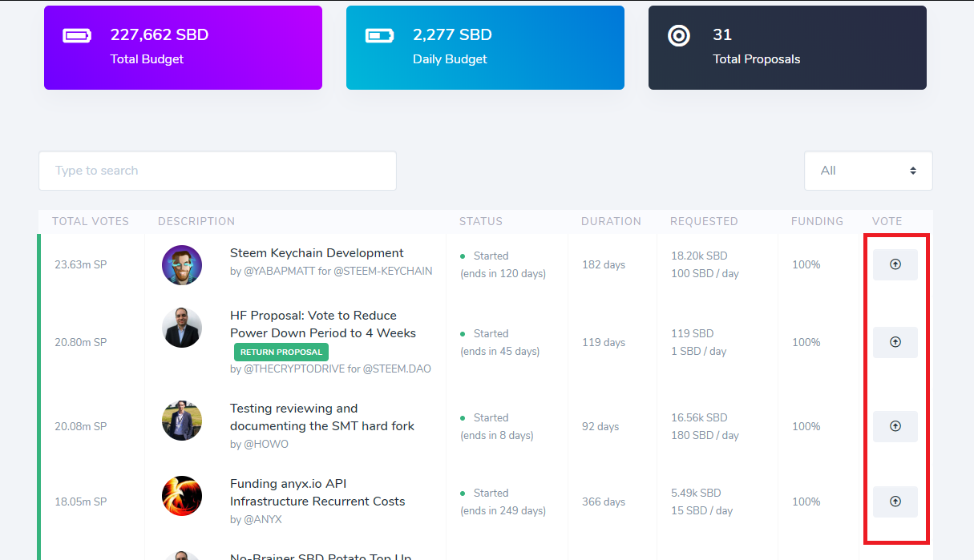Image resolution: width=974 pixels, height=560 pixels.
Task: Open Funding anyx.io API Infrastructure title
Action: [317, 493]
